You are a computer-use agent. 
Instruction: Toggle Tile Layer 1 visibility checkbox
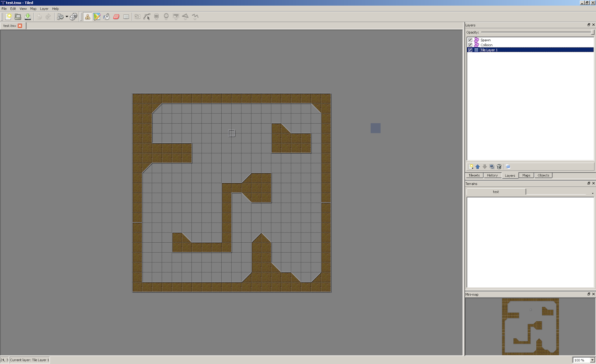click(x=470, y=50)
